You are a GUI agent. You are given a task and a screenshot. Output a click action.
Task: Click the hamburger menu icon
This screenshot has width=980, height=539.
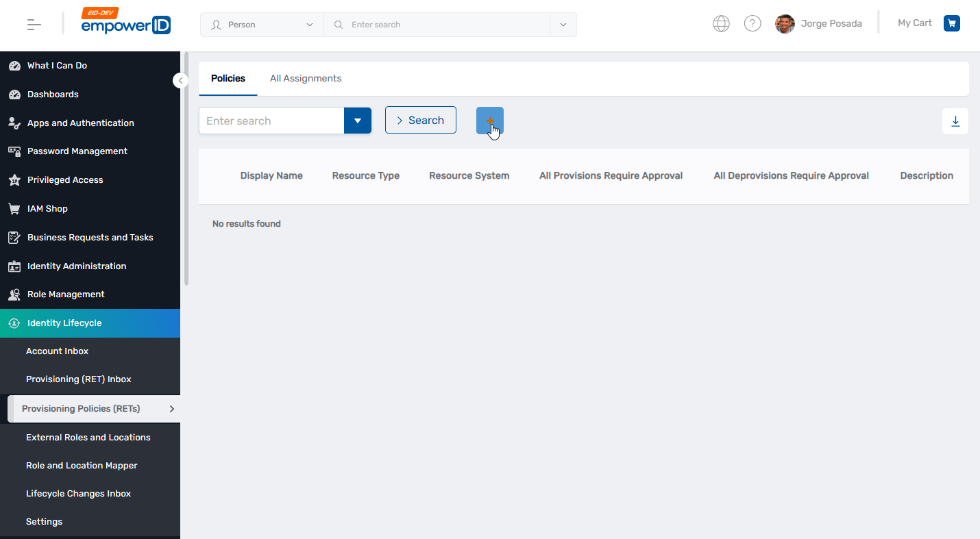point(33,24)
